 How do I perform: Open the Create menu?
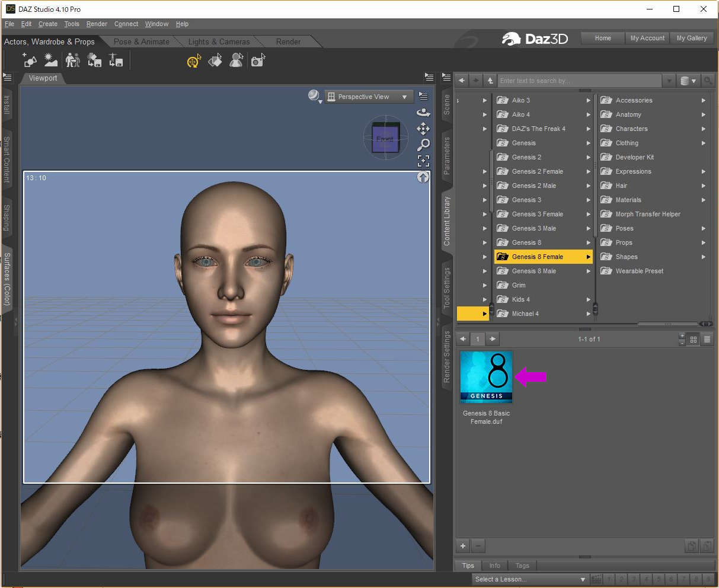(x=48, y=24)
